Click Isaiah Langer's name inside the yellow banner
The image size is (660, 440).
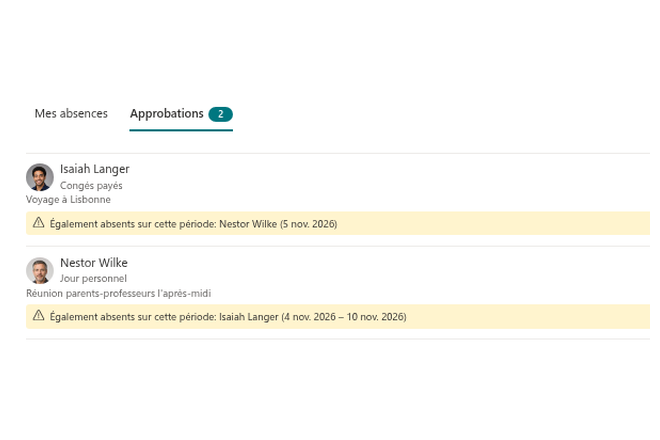click(x=249, y=317)
